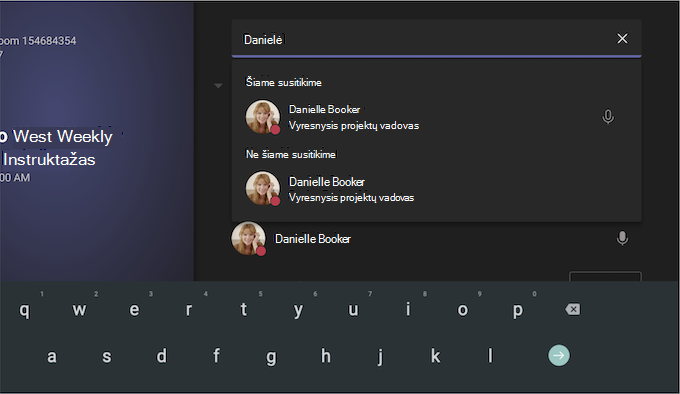Tap the q key on keyboard
Image resolution: width=680 pixels, height=394 pixels.
pos(25,310)
